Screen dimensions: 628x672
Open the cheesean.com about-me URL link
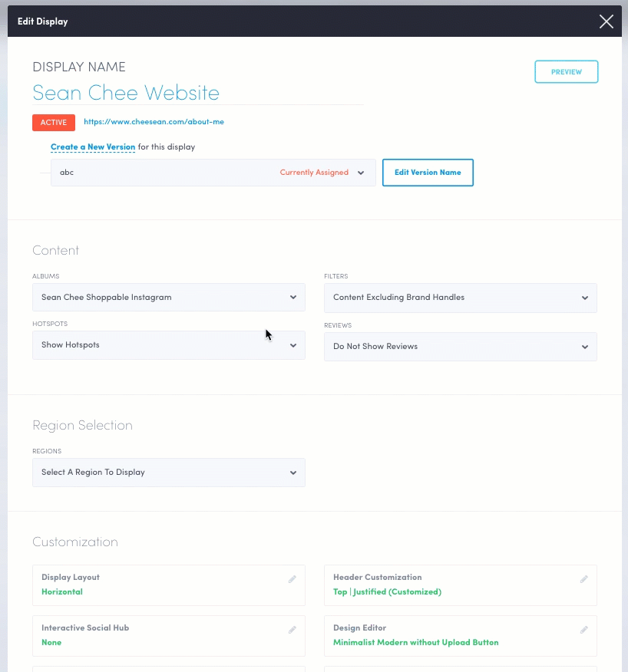tap(154, 122)
